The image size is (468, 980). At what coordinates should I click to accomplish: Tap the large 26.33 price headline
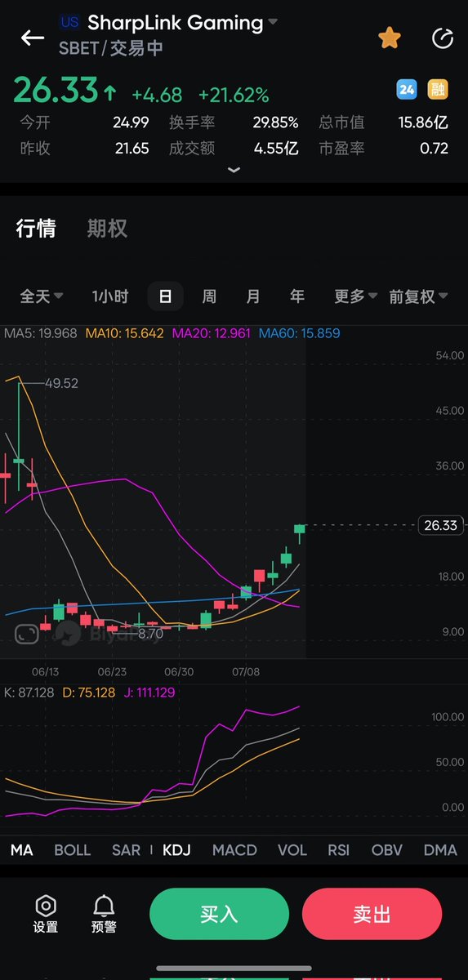point(56,91)
